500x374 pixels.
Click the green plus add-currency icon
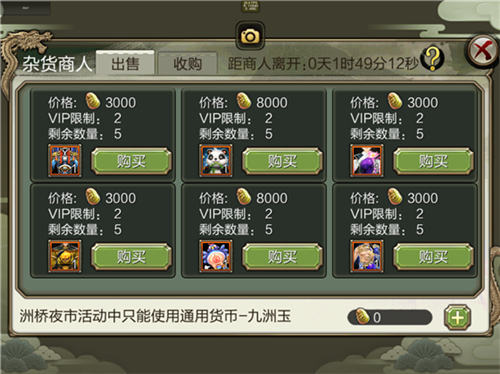457,317
